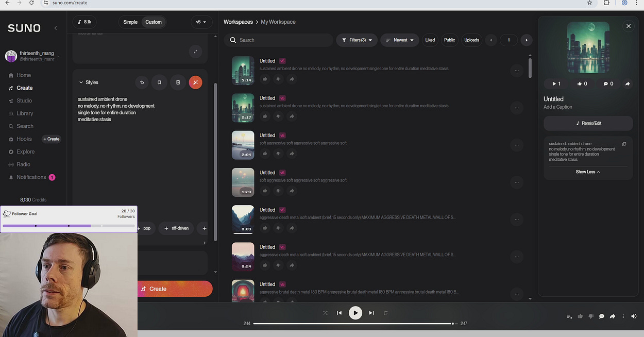The height and width of the screenshot is (337, 644).
Task: Clear styles with the trash icon
Action: click(178, 82)
